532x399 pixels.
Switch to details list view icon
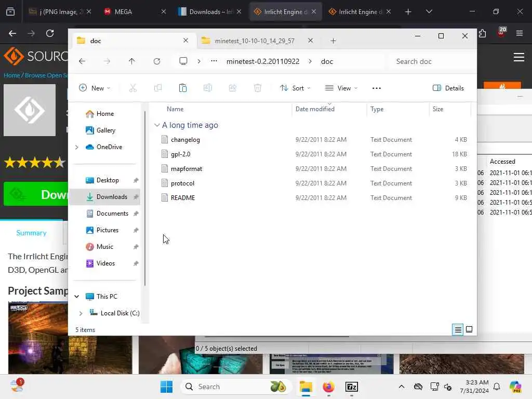tap(458, 329)
